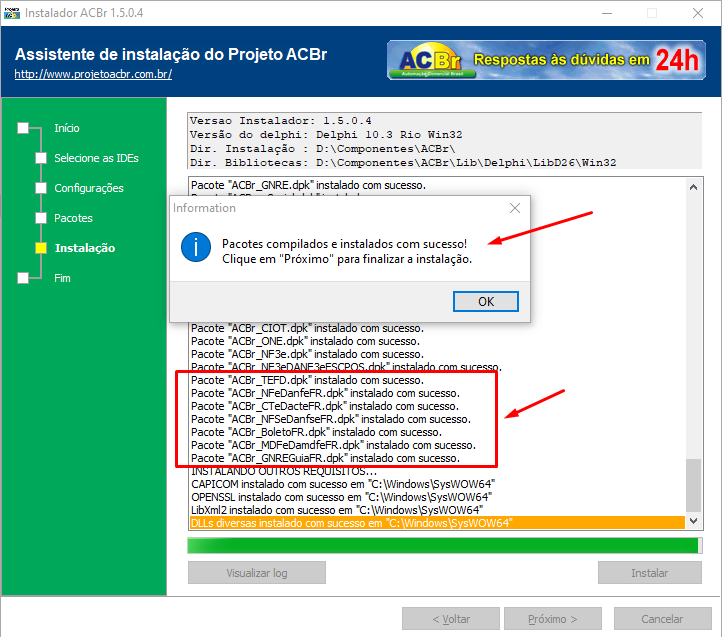Click the yellow Instalação step marker
Image resolution: width=722 pixels, height=637 pixels.
(41, 248)
